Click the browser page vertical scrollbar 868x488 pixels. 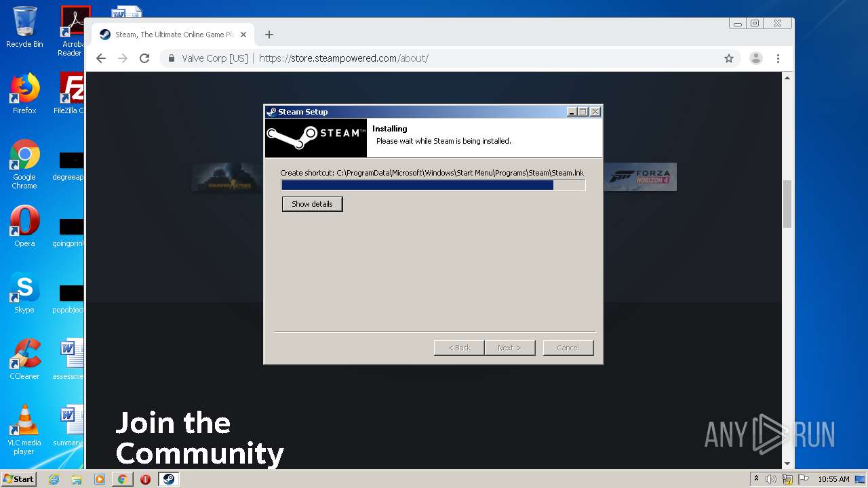[x=787, y=204]
